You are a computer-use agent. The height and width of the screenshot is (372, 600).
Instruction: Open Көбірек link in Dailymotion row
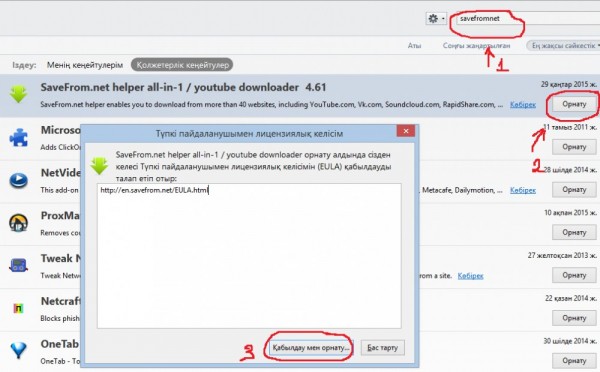(x=523, y=190)
